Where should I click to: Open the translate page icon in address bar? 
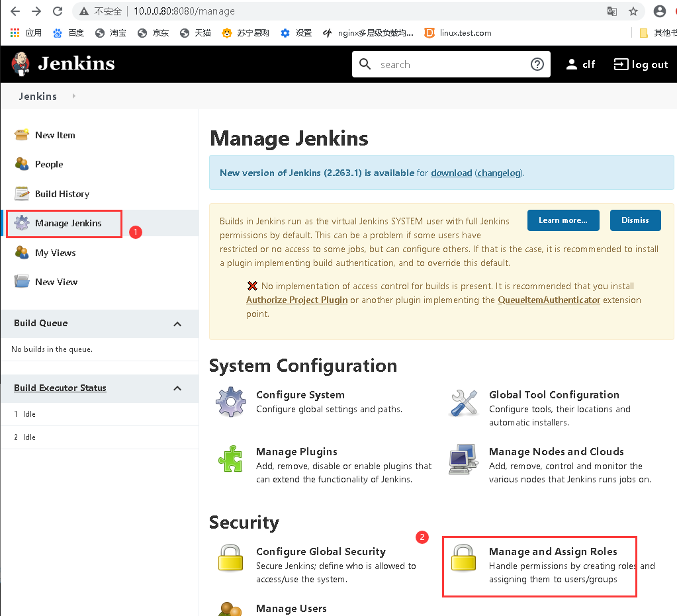(x=611, y=11)
